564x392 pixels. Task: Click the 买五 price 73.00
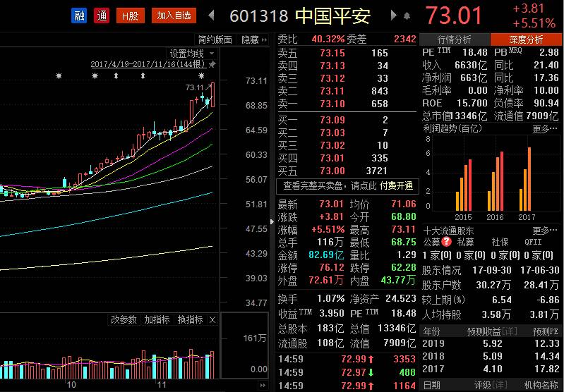point(332,171)
